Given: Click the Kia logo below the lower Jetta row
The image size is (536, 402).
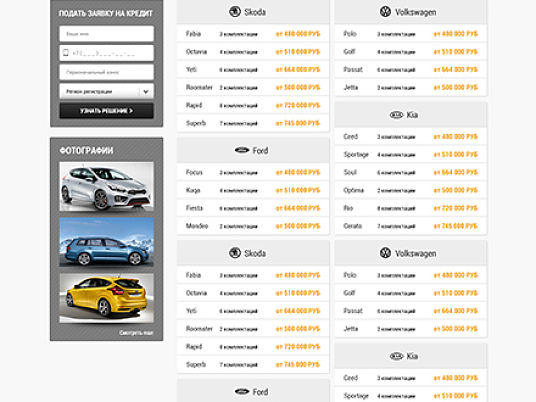Looking at the screenshot, I should click(x=397, y=356).
